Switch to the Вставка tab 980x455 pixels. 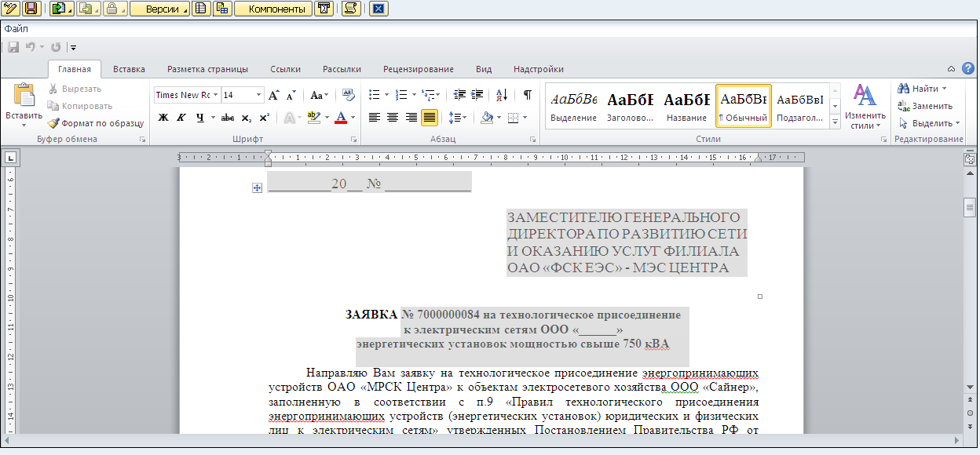point(129,69)
